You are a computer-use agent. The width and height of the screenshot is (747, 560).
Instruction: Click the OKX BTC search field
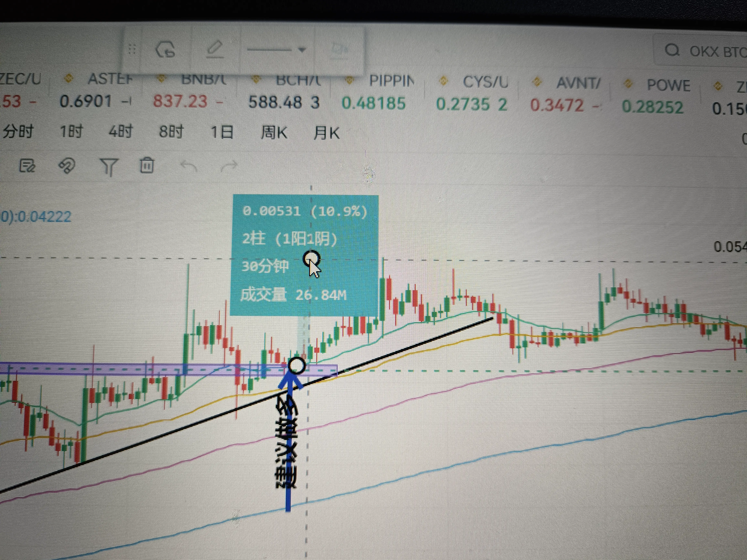point(713,52)
